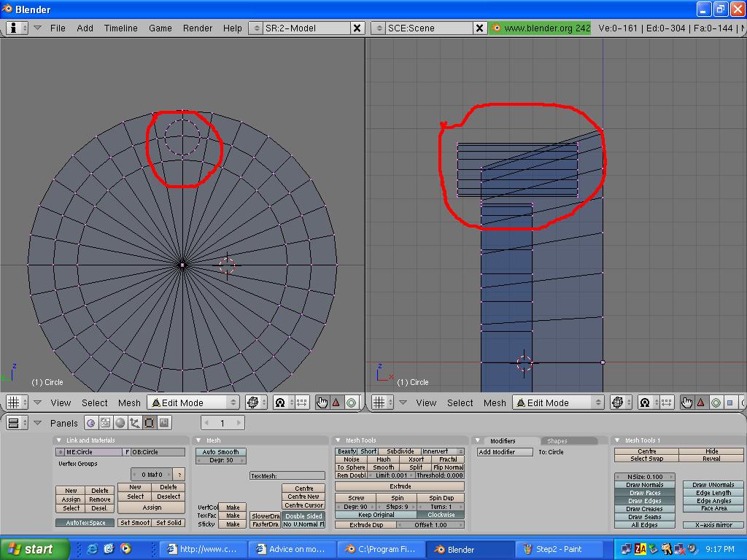Click the Shading context sphere icon
747x560 pixels.
(120, 423)
